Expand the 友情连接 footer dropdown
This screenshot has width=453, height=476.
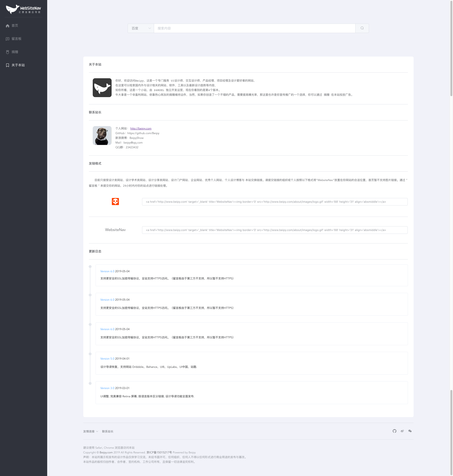point(91,431)
